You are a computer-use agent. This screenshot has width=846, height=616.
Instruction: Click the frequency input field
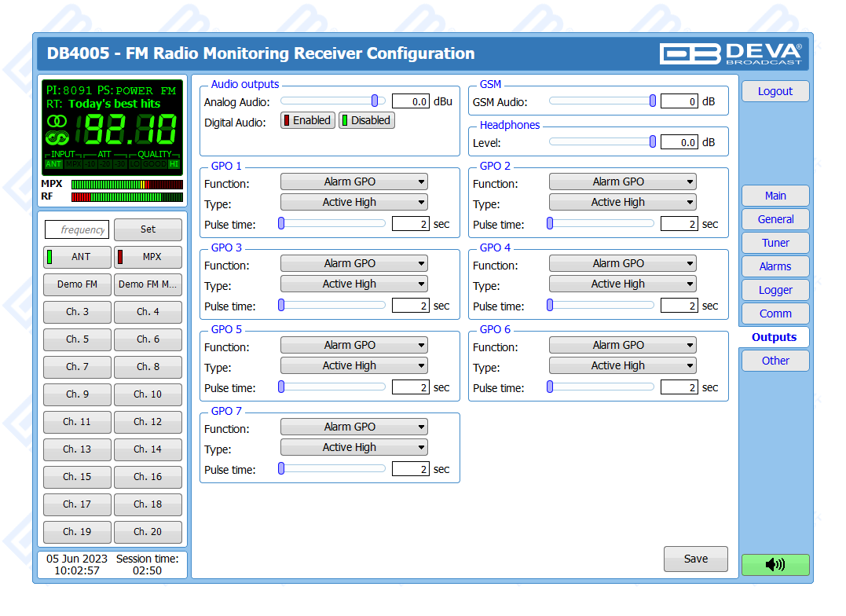pos(77,229)
